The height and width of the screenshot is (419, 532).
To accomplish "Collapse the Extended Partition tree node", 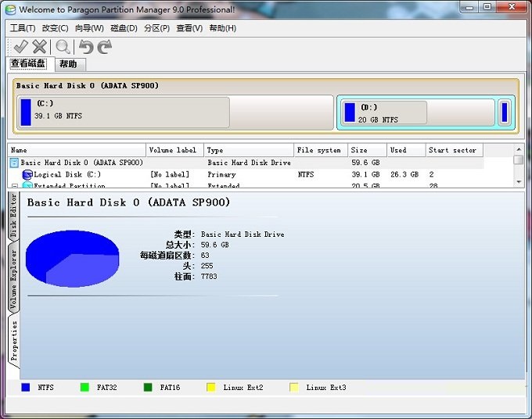I will [x=14, y=186].
